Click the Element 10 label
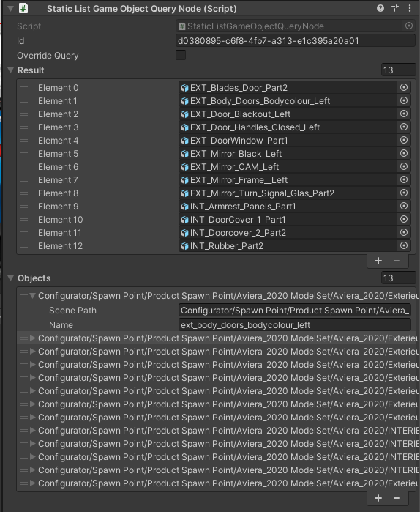Image resolution: width=420 pixels, height=512 pixels. pos(60,220)
